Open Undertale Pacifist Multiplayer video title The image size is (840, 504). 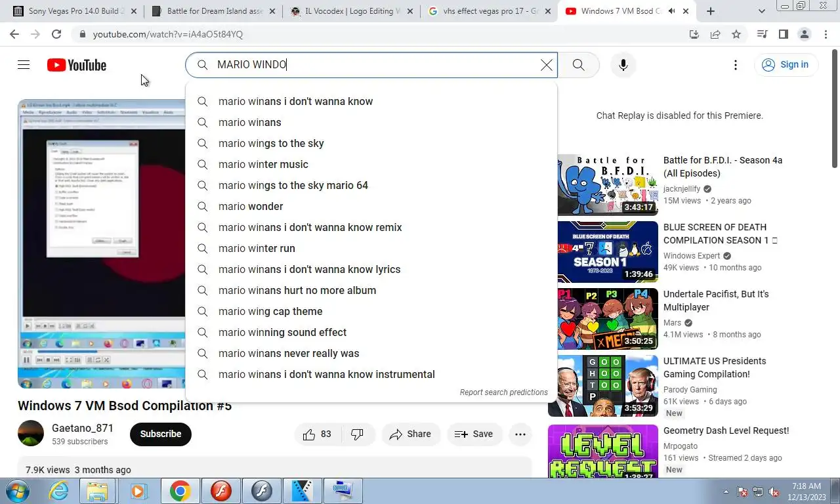[x=716, y=301]
